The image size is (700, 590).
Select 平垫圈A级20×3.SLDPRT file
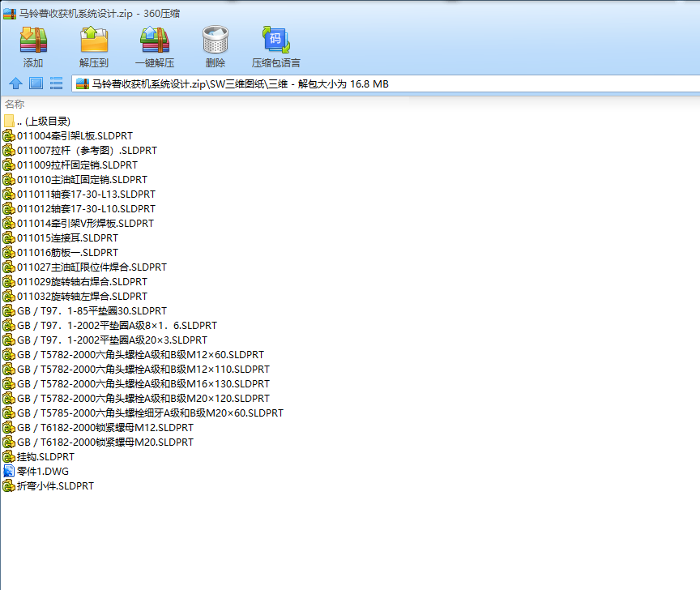point(105,340)
